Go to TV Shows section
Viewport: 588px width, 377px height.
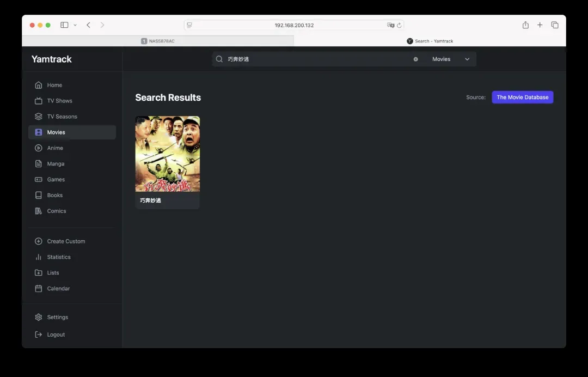[x=59, y=101]
